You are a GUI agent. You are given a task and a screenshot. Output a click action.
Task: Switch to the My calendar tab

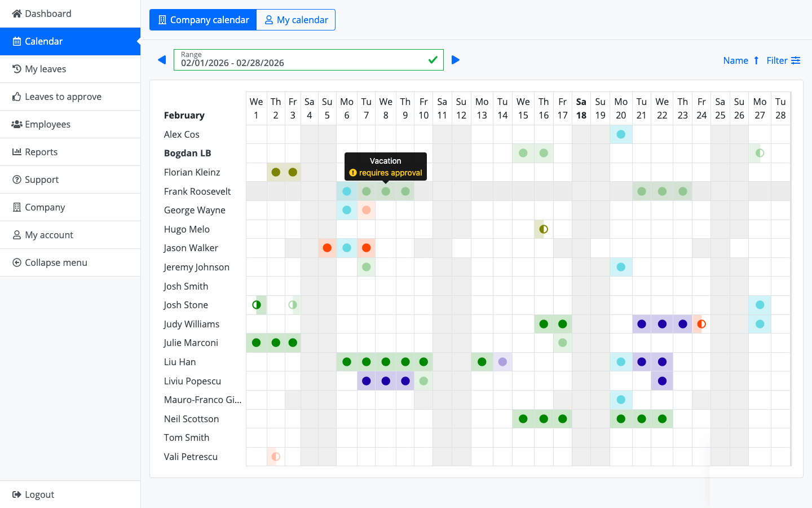[296, 20]
